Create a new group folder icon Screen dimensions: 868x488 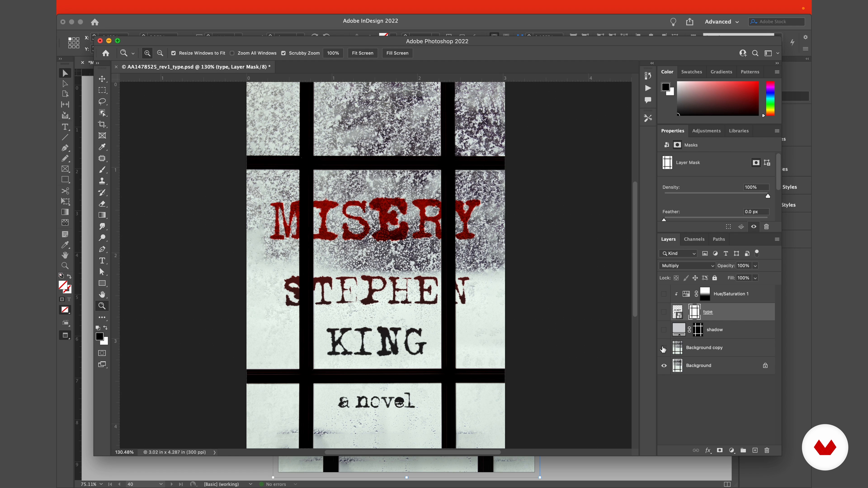(x=743, y=450)
